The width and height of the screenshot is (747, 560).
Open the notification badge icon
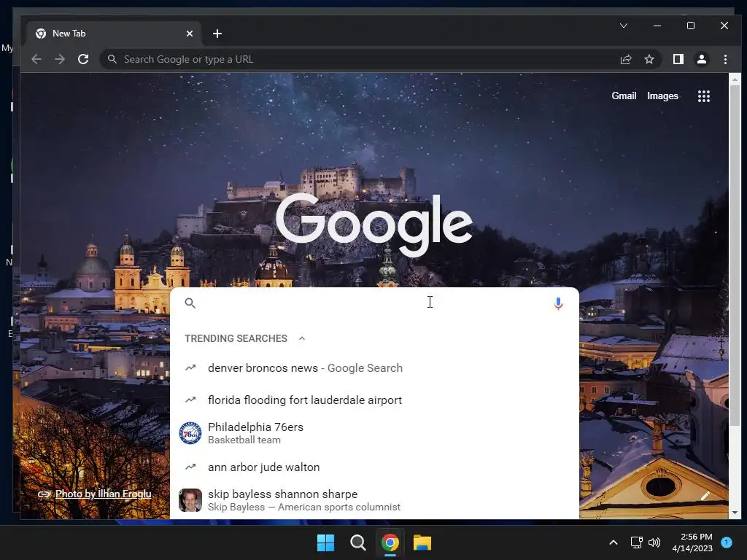727,542
